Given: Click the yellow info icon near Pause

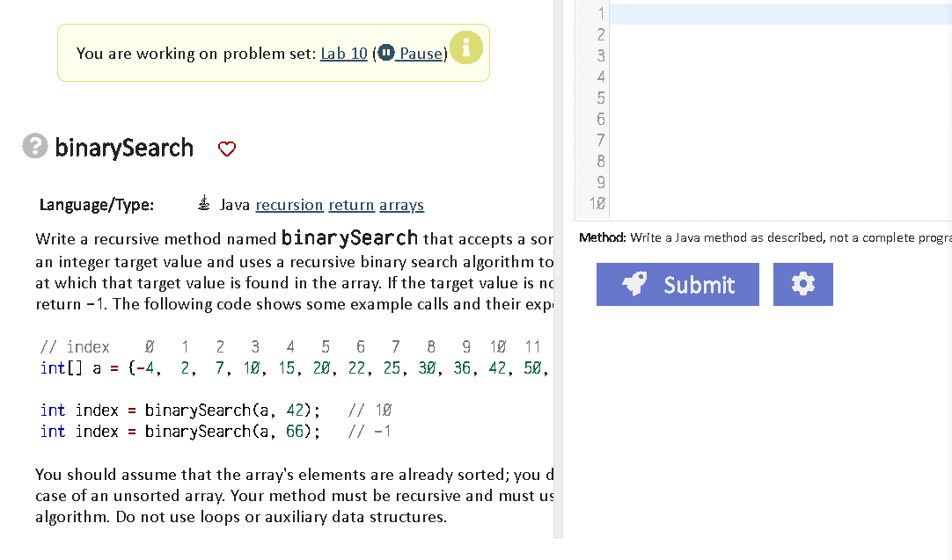Looking at the screenshot, I should (x=466, y=47).
